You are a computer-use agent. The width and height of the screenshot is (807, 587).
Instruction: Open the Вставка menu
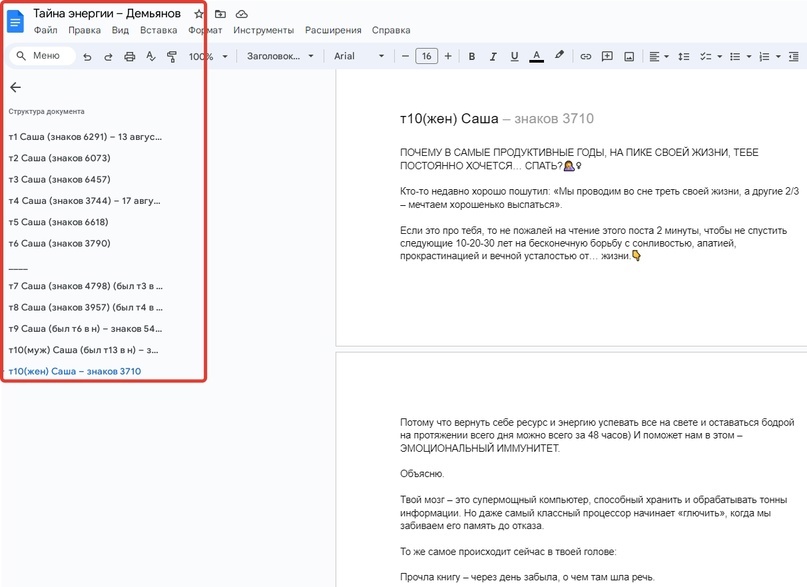point(159,30)
